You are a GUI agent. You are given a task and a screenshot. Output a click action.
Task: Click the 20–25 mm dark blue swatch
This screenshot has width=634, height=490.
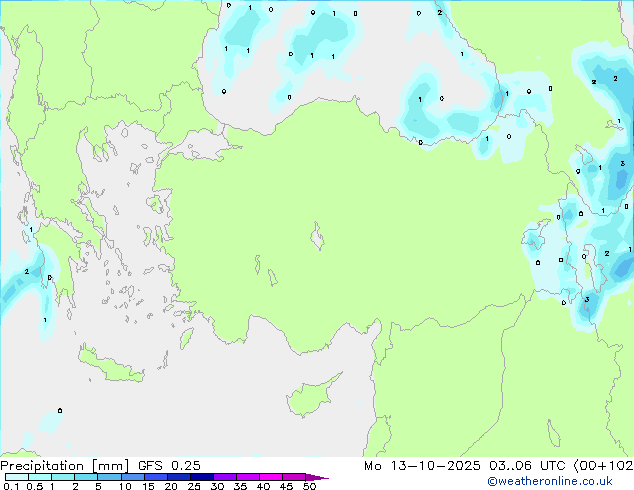click(179, 477)
